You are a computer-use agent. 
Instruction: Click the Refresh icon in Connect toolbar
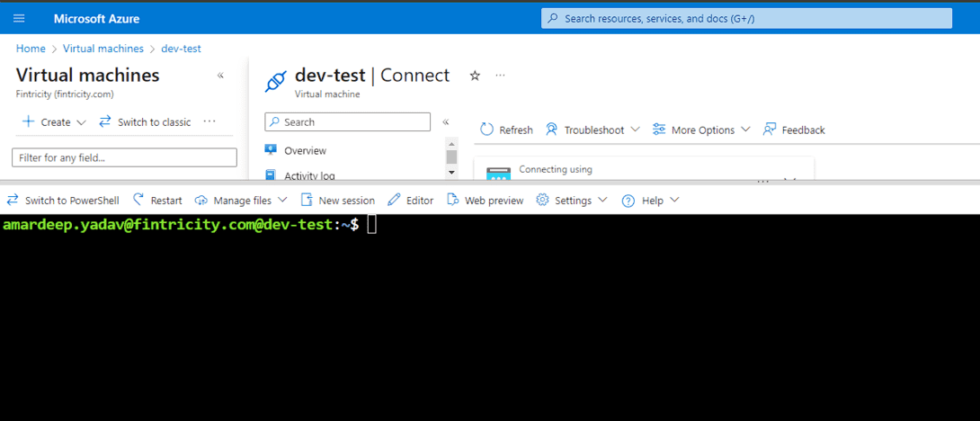click(487, 130)
